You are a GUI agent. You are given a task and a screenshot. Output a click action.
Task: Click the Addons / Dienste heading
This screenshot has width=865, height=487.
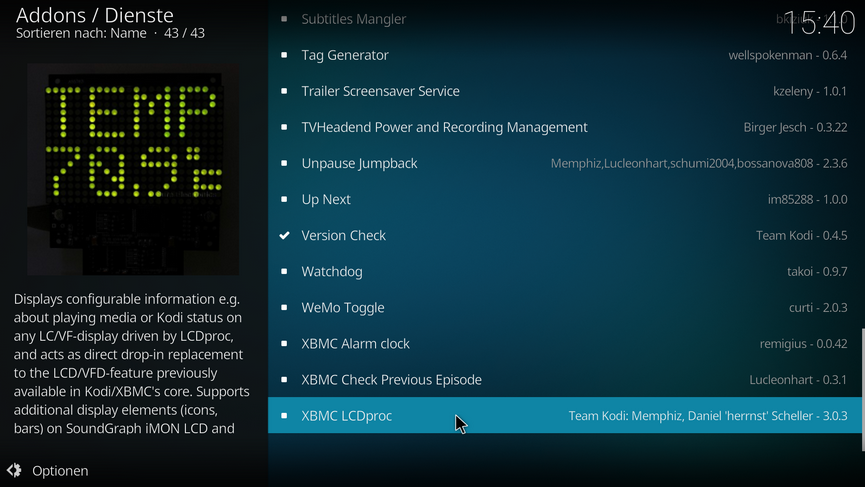pyautogui.click(x=94, y=15)
